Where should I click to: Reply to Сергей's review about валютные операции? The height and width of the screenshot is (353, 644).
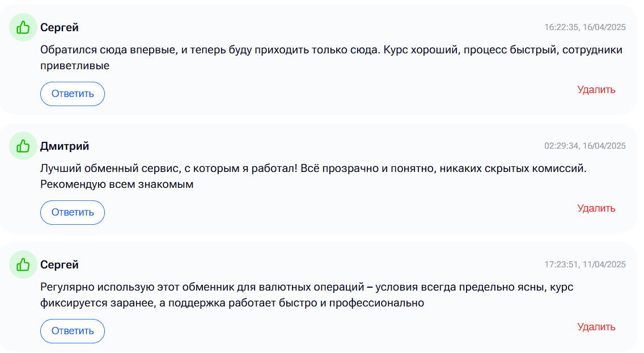point(73,331)
